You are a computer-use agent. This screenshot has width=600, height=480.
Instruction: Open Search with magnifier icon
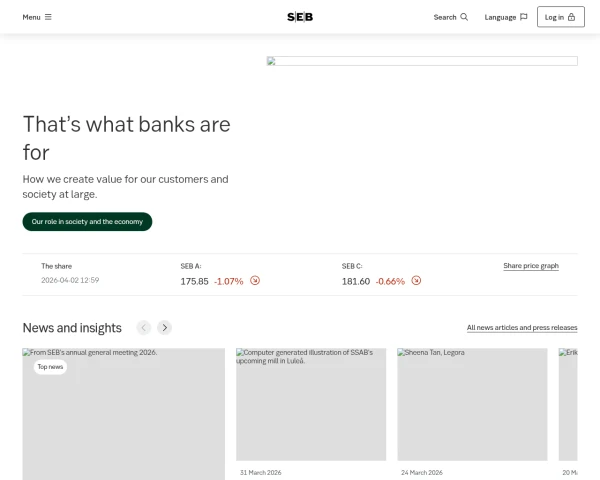pyautogui.click(x=451, y=17)
